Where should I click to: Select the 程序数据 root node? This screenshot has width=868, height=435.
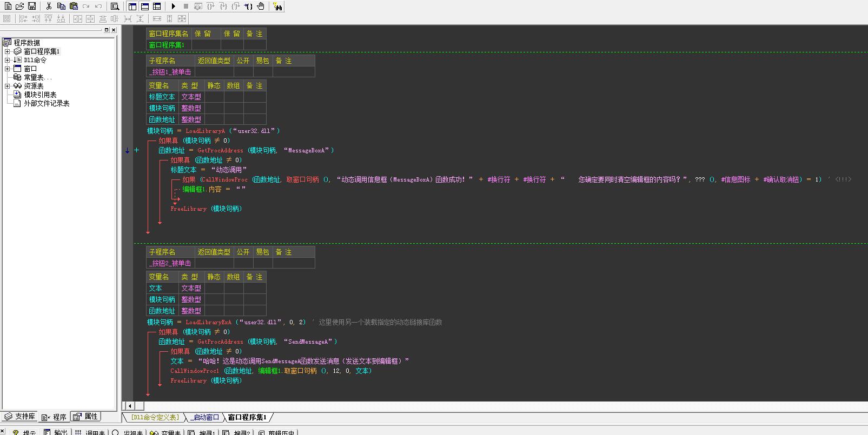(26, 43)
